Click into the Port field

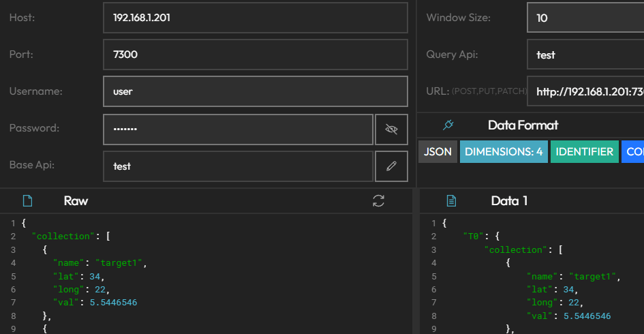255,55
